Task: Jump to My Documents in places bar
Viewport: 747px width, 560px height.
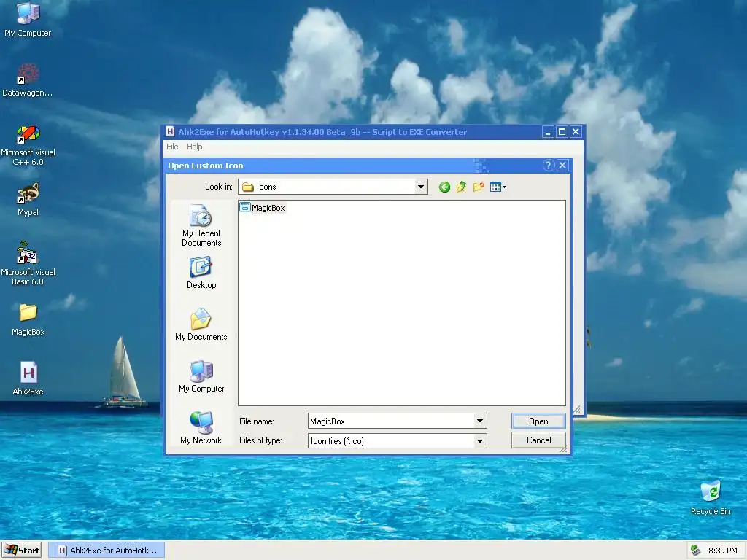Action: pos(201,324)
